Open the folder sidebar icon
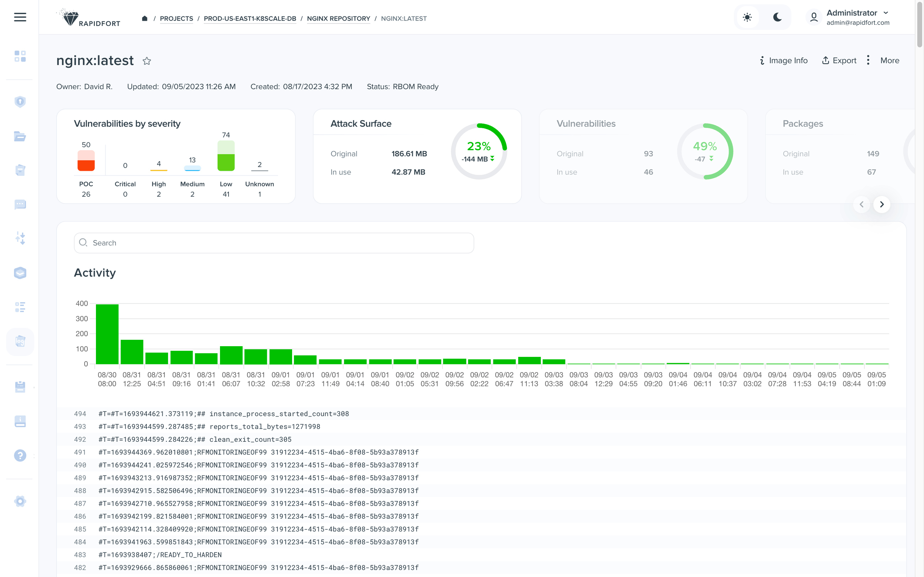This screenshot has width=924, height=577. pyautogui.click(x=20, y=136)
